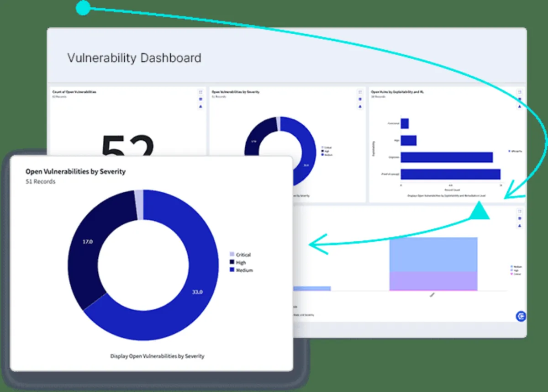Click the 51 Records text on front card
The width and height of the screenshot is (548, 392).
[40, 181]
